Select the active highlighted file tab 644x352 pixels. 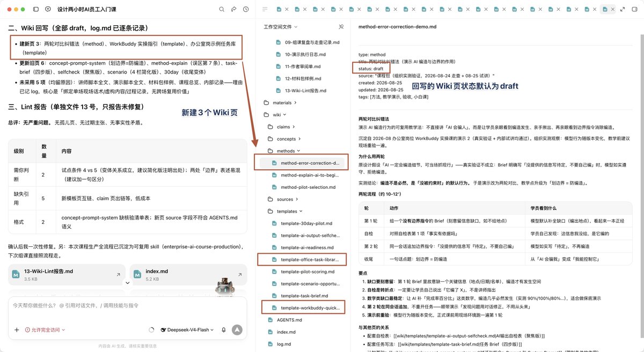[608, 10]
